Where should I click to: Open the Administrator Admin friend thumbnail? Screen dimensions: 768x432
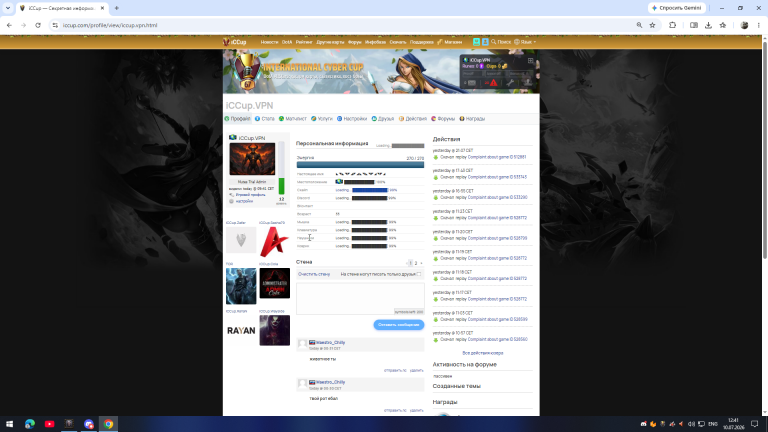click(274, 283)
